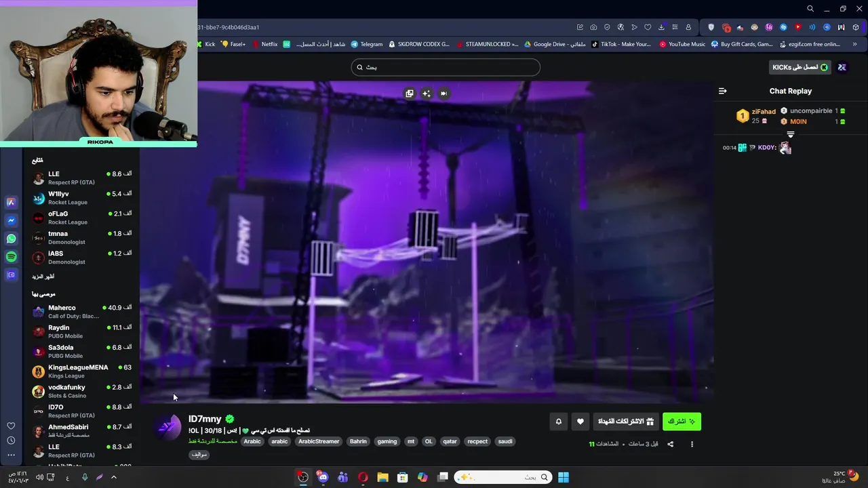The width and height of the screenshot is (868, 488).
Task: Click the Windows Start button
Action: [x=563, y=477]
